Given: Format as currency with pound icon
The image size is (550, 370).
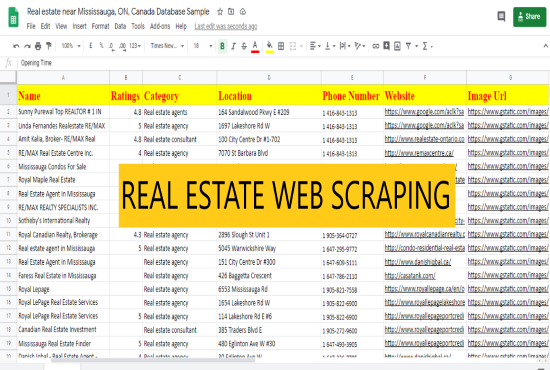Looking at the screenshot, I should [91, 46].
